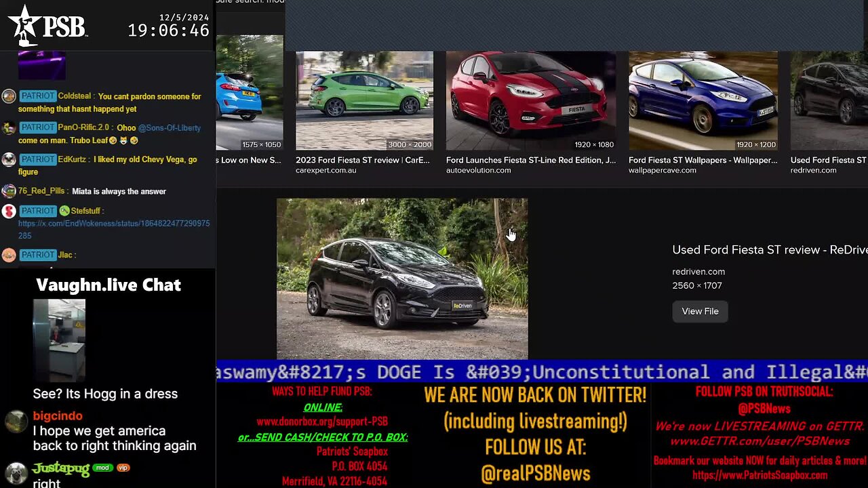Click the purple image thumbnail atop chat
Screen dimensions: 868x488
tap(42, 66)
